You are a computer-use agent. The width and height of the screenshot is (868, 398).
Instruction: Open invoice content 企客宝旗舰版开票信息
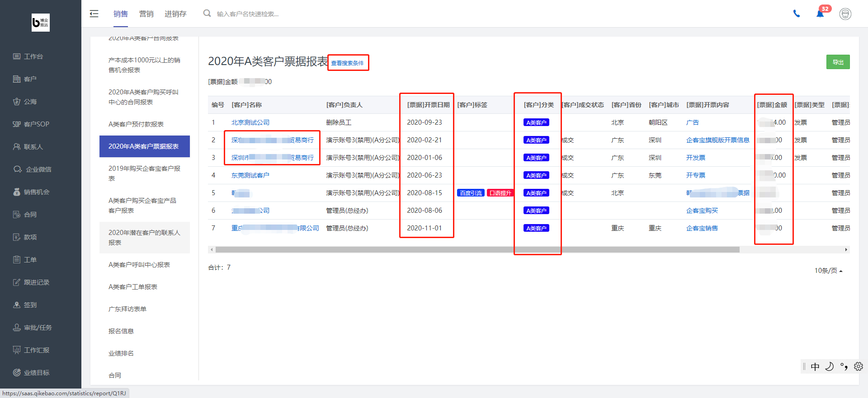(718, 140)
